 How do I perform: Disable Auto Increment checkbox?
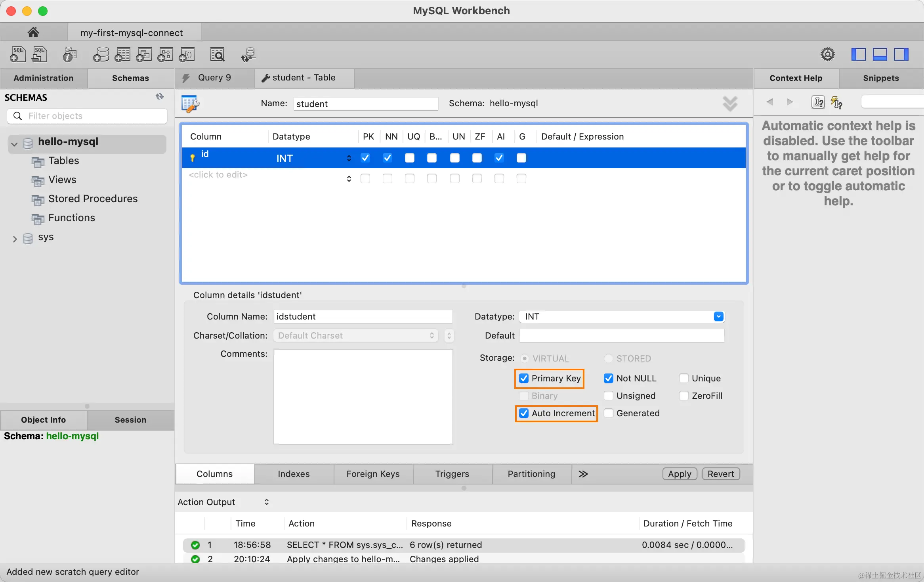pos(524,413)
